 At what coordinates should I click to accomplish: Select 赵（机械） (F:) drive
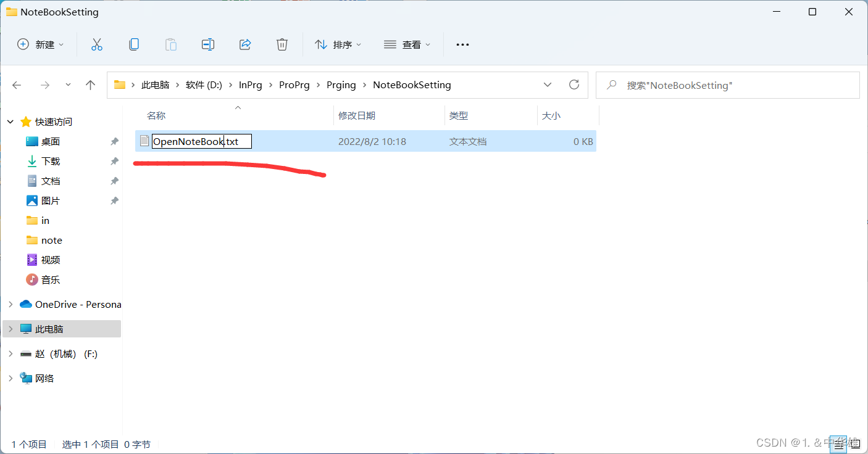click(x=66, y=353)
